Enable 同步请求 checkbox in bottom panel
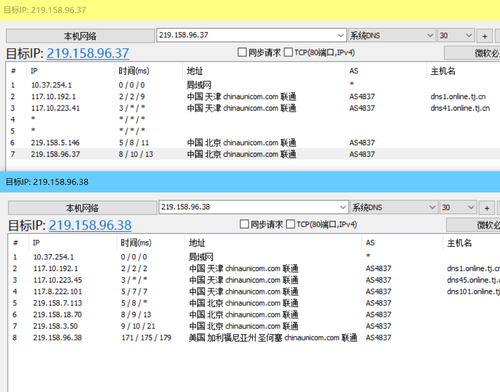Viewport: 500px width, 392px height. coord(244,224)
